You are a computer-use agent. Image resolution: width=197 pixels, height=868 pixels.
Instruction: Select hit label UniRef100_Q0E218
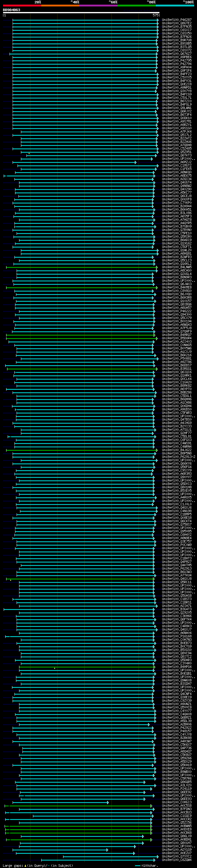176,84
